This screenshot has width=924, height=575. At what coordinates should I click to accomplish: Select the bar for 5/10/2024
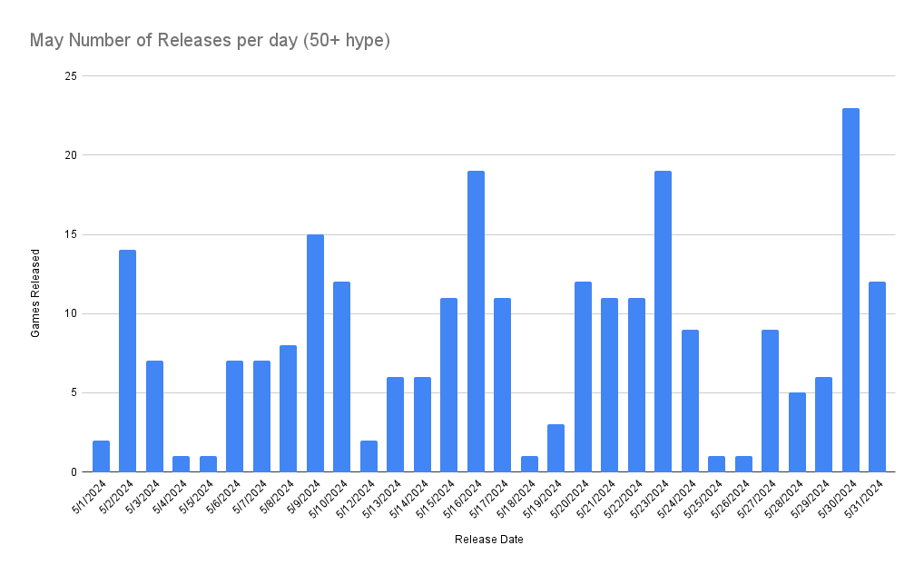coord(341,377)
